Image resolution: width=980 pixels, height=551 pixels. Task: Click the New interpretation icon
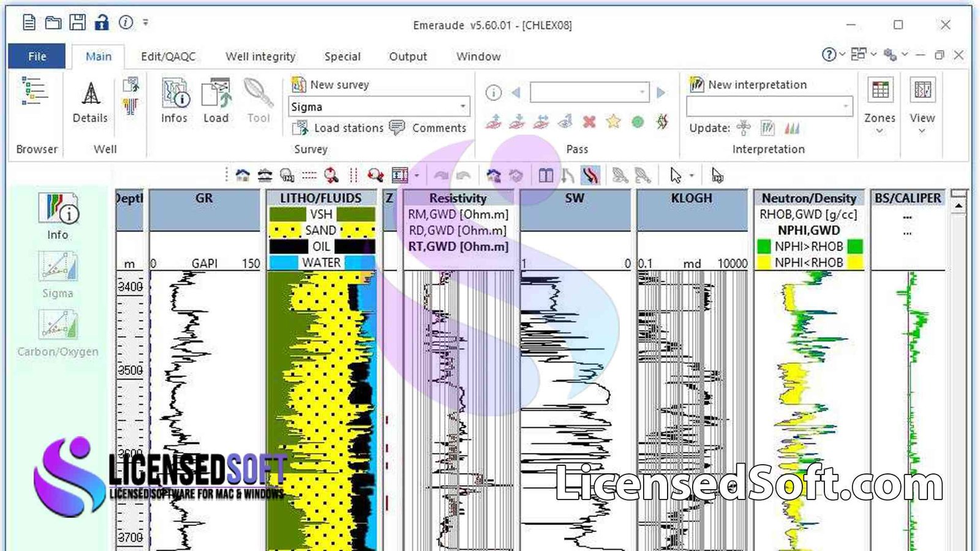(x=696, y=84)
